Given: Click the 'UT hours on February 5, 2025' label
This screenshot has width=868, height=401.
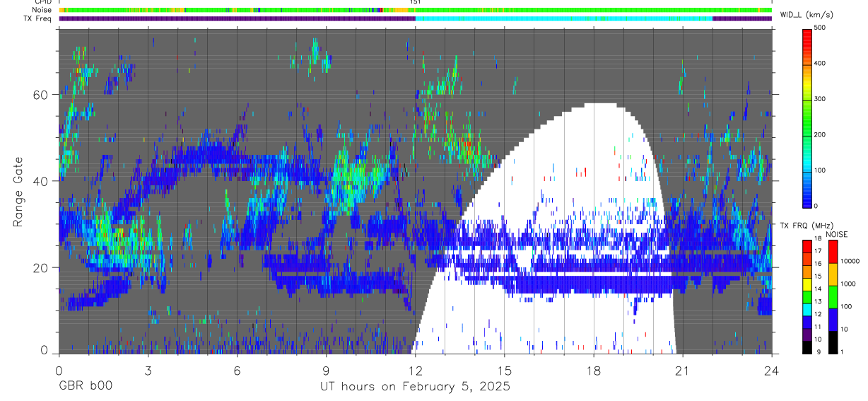Looking at the screenshot, I should tap(415, 387).
